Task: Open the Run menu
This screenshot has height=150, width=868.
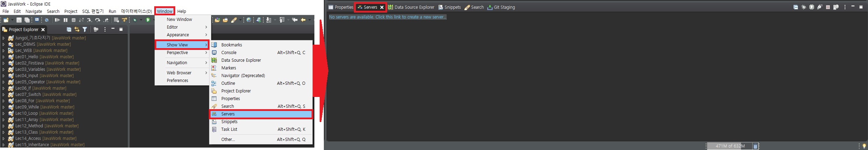Action: (112, 11)
